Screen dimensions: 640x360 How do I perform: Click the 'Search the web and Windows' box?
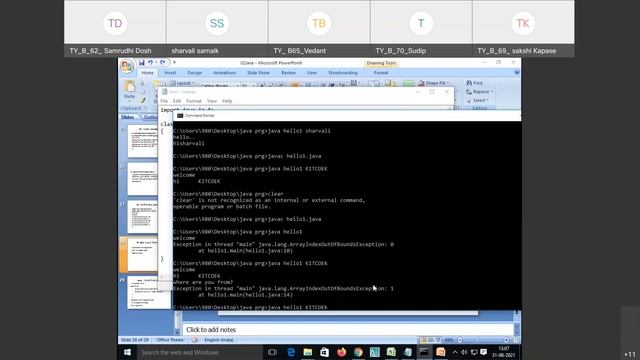pos(199,352)
